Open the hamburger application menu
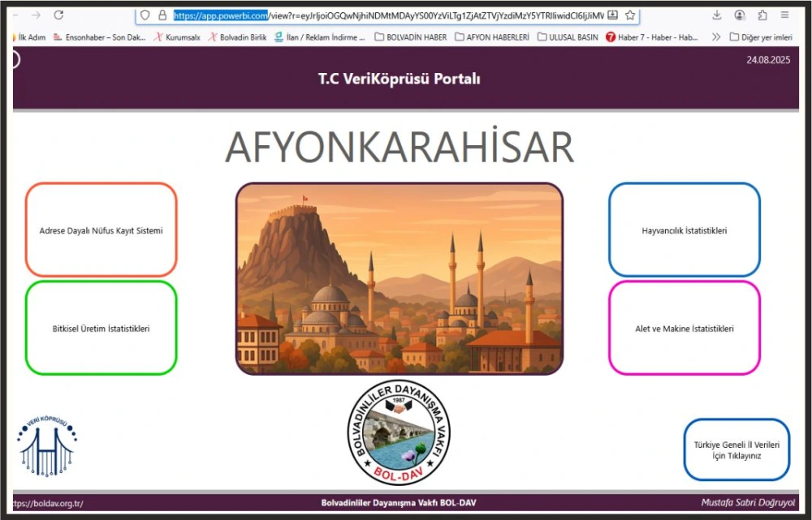The width and height of the screenshot is (812, 520). coord(785,15)
